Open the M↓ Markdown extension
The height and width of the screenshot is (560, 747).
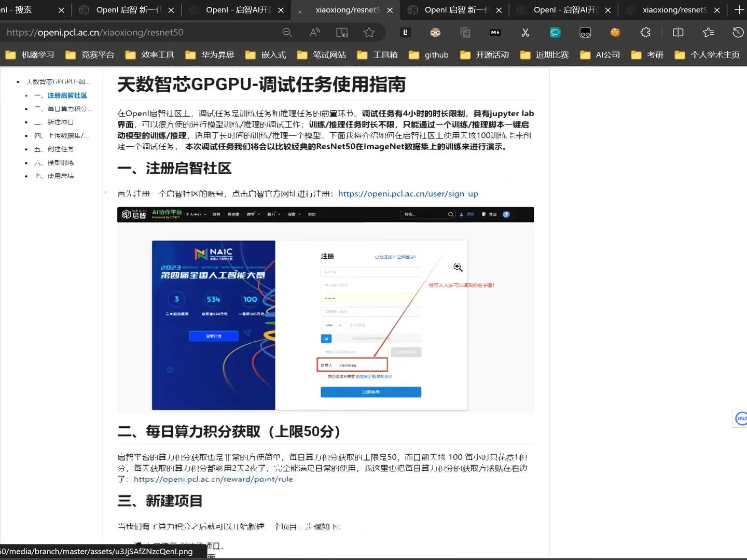click(495, 32)
